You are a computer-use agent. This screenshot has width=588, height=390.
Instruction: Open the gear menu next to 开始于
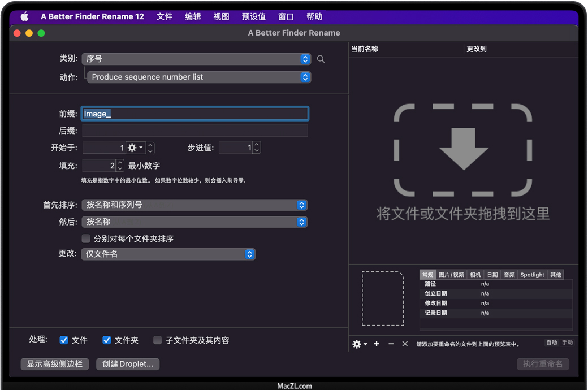pos(135,148)
